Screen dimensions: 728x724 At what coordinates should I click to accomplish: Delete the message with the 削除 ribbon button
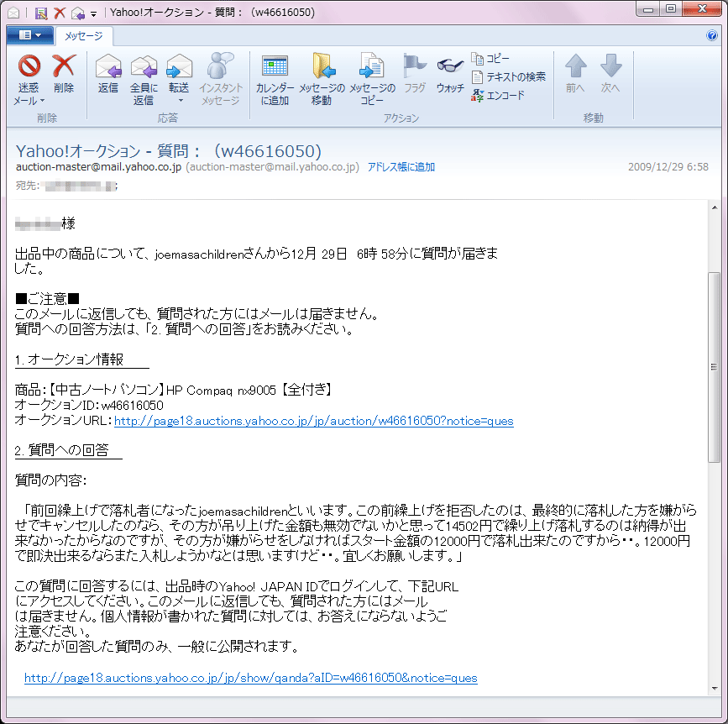[64, 74]
